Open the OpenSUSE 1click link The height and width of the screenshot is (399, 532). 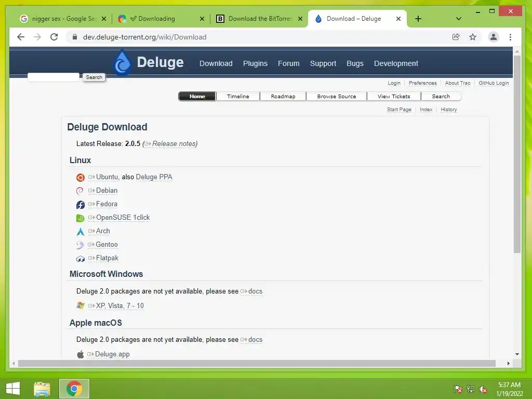119,218
